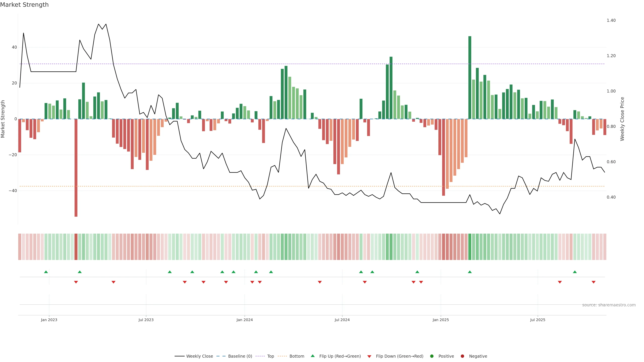Click the Bottom legend line swatch

point(282,356)
